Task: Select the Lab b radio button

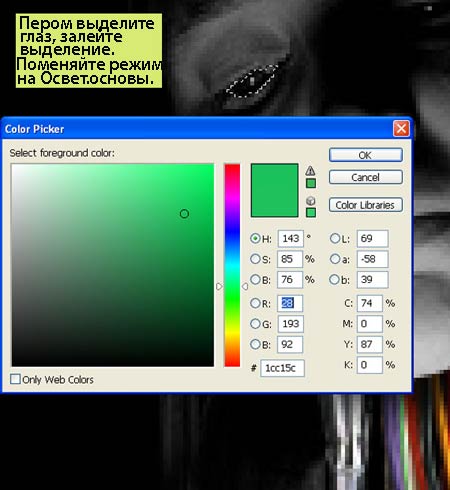Action: click(334, 279)
